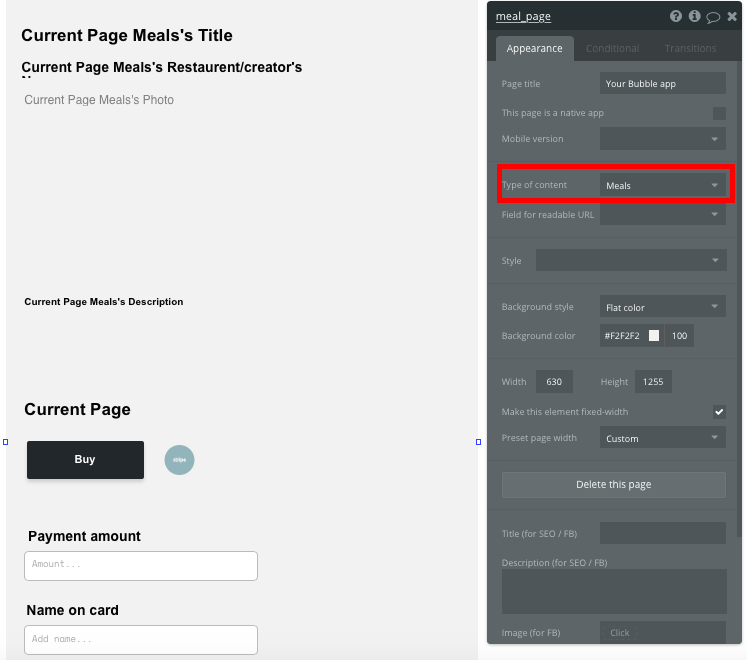
Task: Switch to the Transitions tab
Action: [x=690, y=49]
